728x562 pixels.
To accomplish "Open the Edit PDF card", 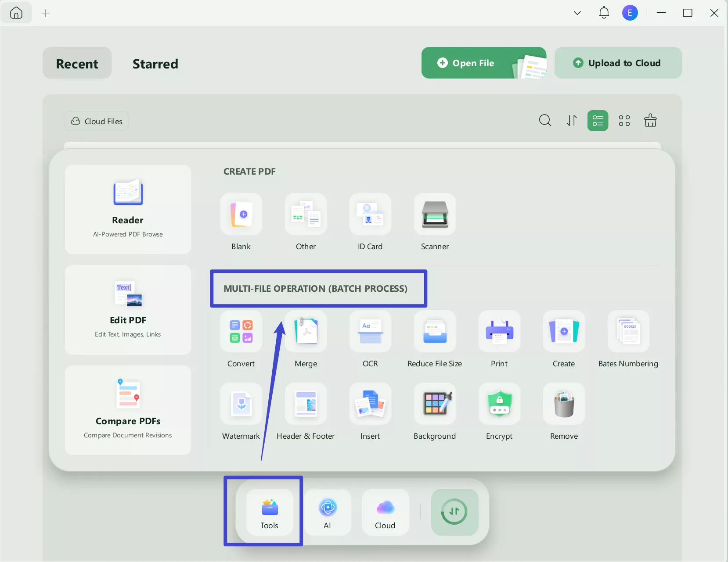I will point(128,310).
